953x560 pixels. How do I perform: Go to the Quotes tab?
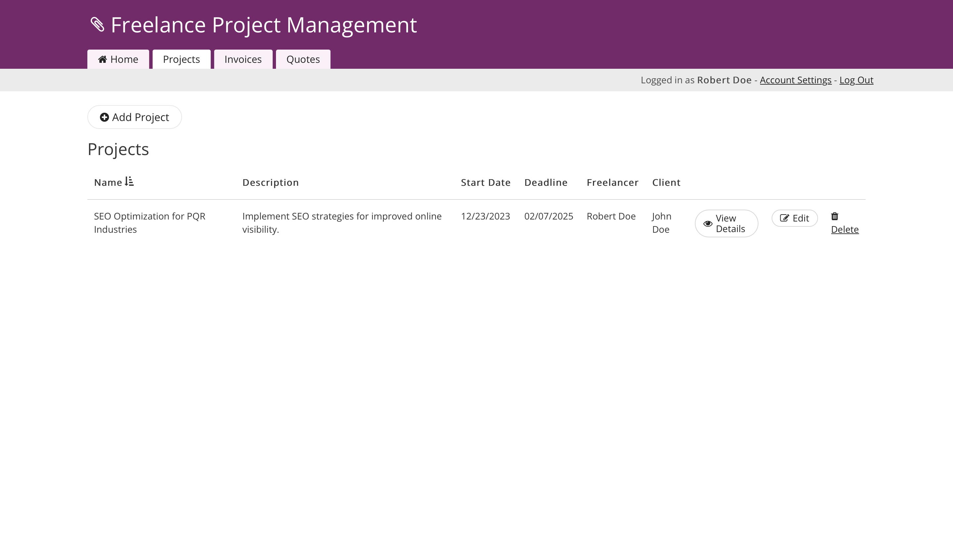point(303,59)
